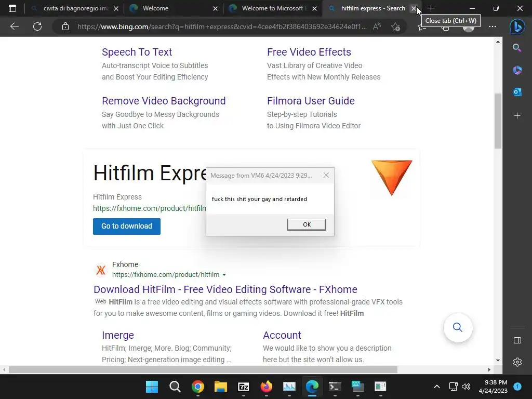Click the scroll left arrow

4,369
